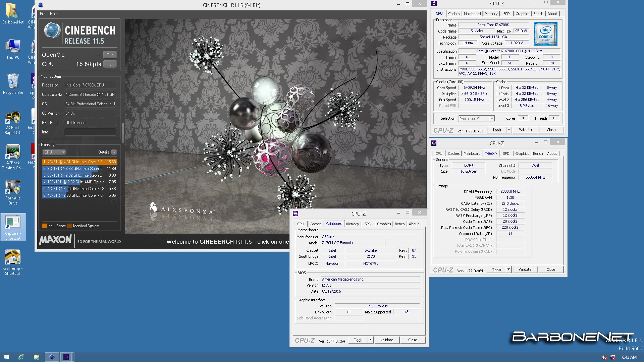This screenshot has height=362, width=644.
Task: Click Validate in top CPU-Z window
Action: pyautogui.click(x=525, y=130)
